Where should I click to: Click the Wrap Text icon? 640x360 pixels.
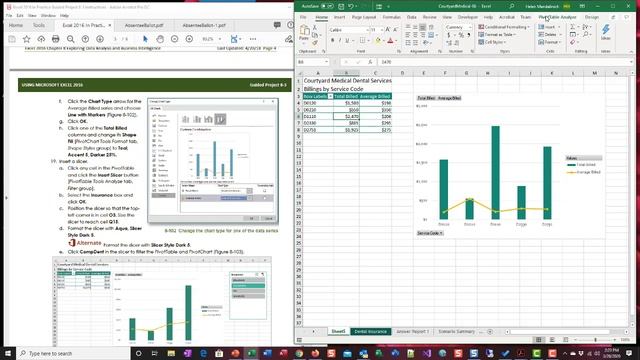[x=431, y=27]
